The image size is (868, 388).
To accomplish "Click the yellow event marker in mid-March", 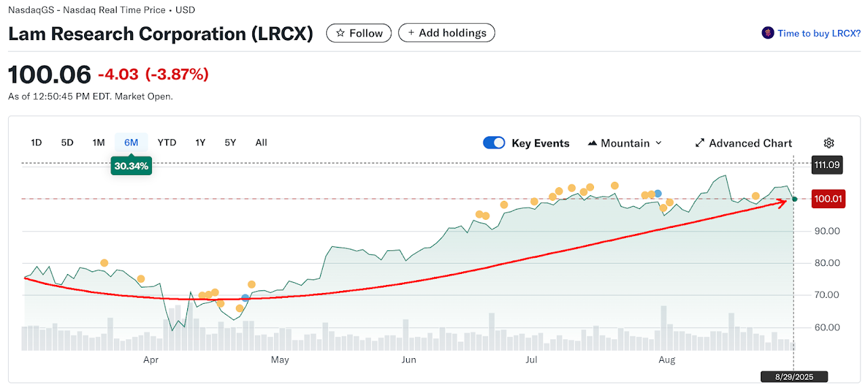I will pyautogui.click(x=104, y=263).
